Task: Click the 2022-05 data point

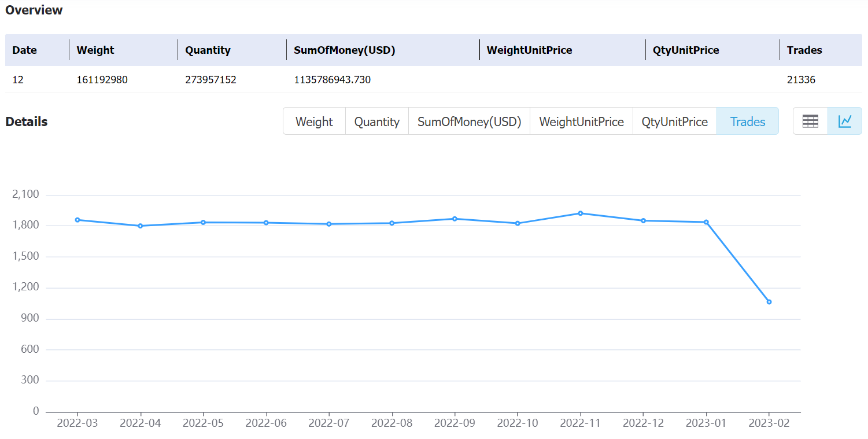Action: click(203, 222)
